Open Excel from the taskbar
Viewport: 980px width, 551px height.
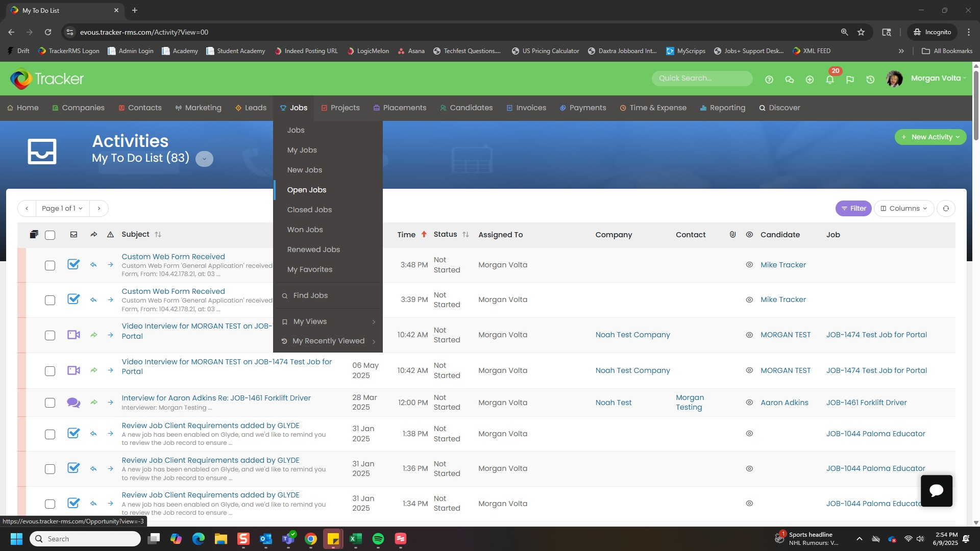[x=356, y=539]
